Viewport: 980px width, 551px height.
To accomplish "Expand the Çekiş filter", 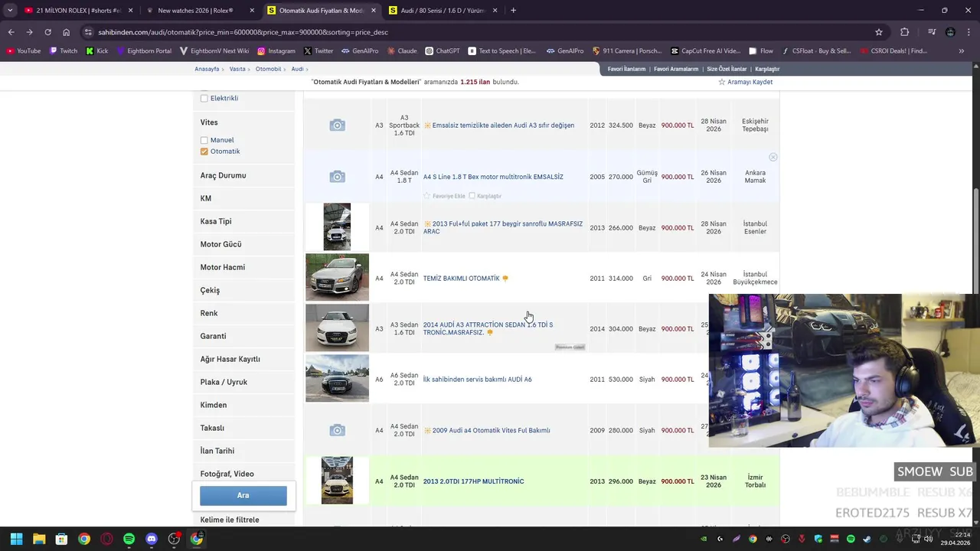I will 243,290.
